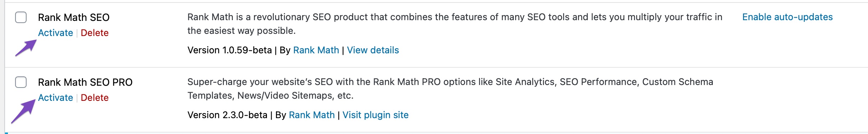Enable auto-updates for Rank Math SEO
Viewport: 868px width, 134px height.
787,17
